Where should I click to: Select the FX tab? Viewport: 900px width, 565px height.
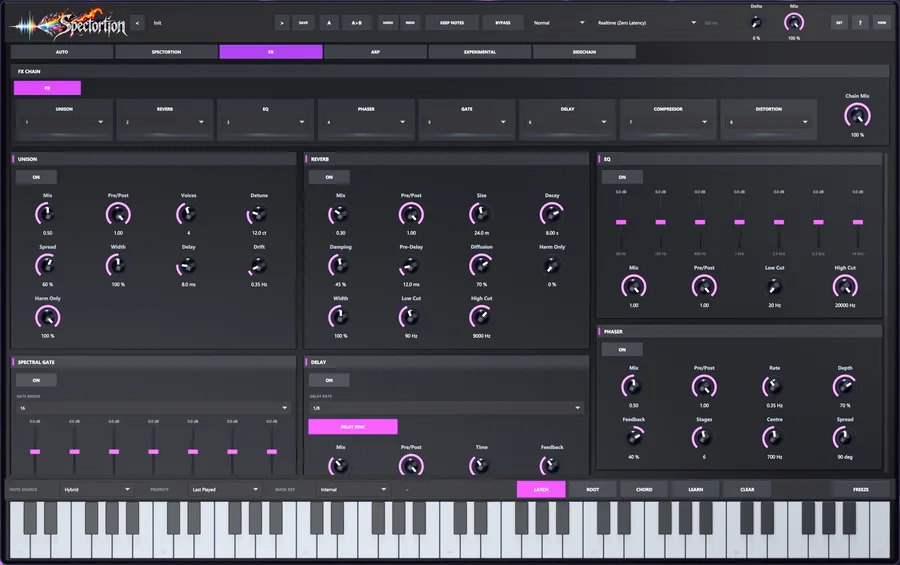[x=271, y=52]
